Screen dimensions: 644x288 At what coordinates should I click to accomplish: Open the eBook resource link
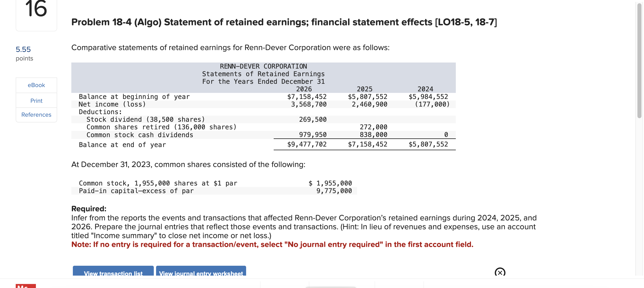click(x=36, y=85)
